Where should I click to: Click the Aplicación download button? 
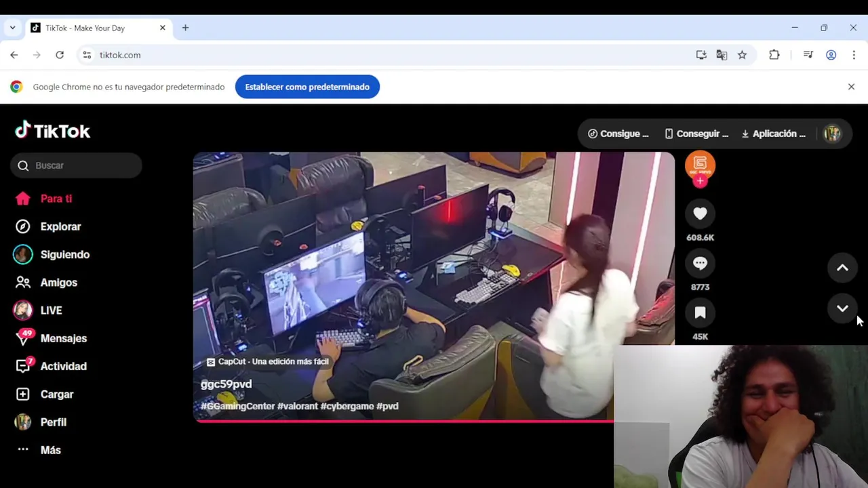(773, 134)
